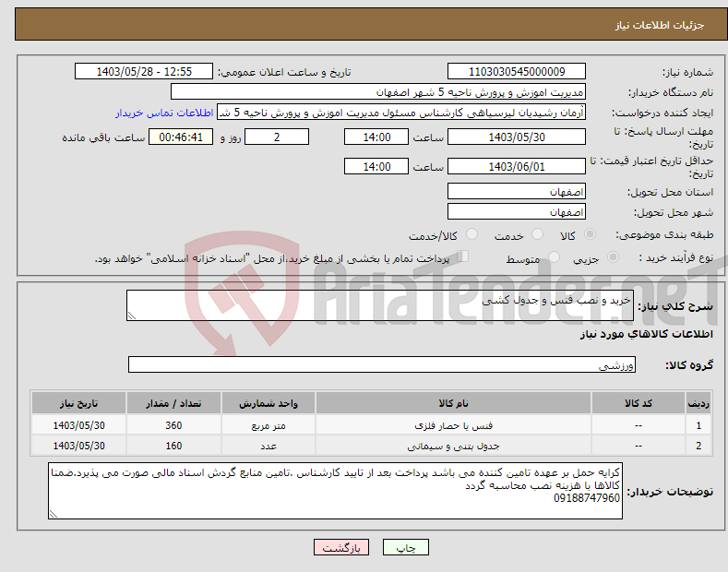728x572 pixels.
Task: Toggle the اسناد خزانه اسلامی payment checkbox
Action: tap(463, 256)
